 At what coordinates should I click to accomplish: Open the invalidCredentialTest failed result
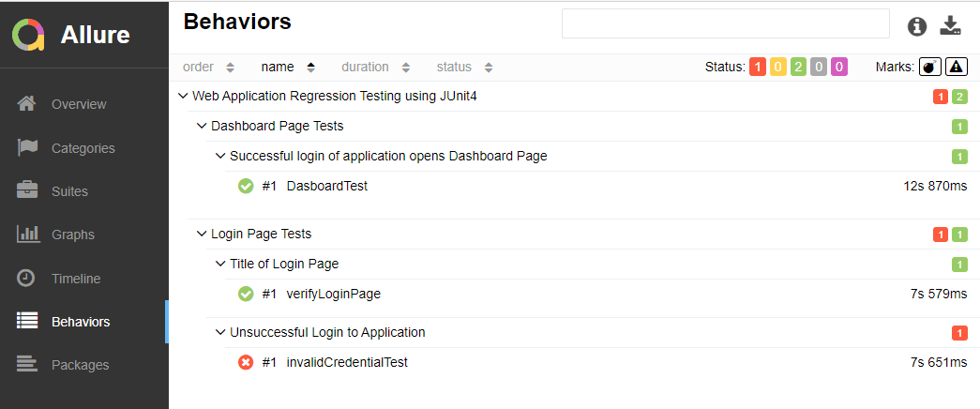(347, 362)
